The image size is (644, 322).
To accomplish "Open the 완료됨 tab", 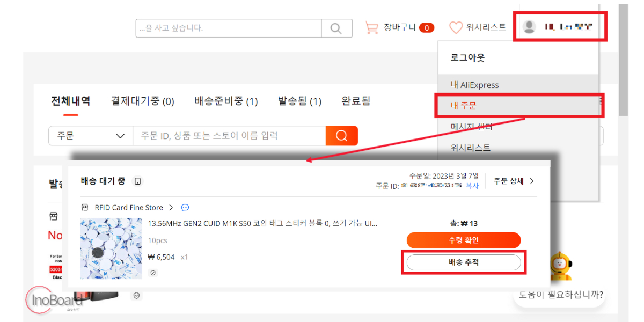I will click(x=356, y=101).
